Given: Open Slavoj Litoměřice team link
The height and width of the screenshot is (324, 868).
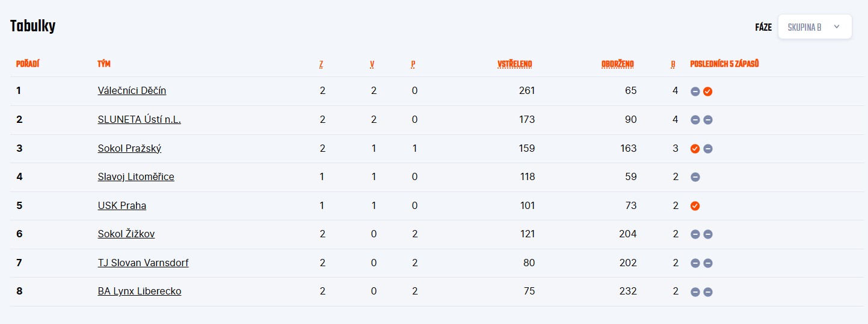Looking at the screenshot, I should pyautogui.click(x=136, y=177).
